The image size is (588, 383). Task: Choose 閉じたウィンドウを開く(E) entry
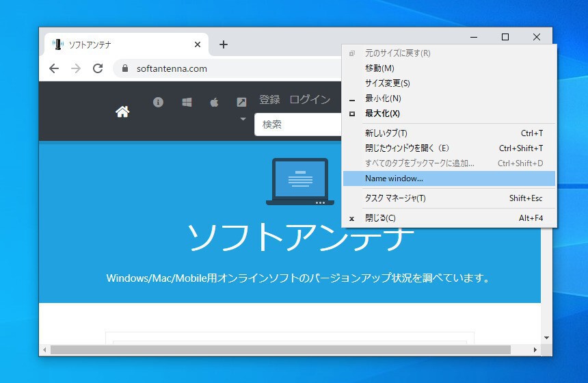(x=449, y=148)
